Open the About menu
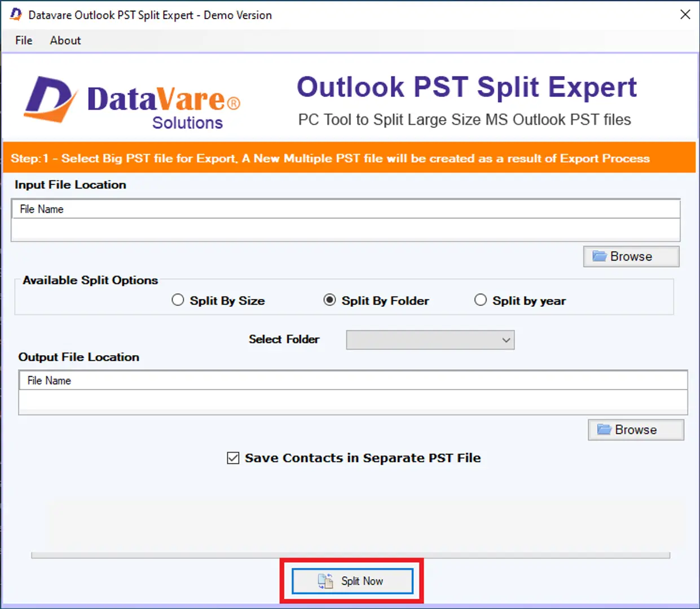Screen dimensions: 700x609 (x=65, y=41)
